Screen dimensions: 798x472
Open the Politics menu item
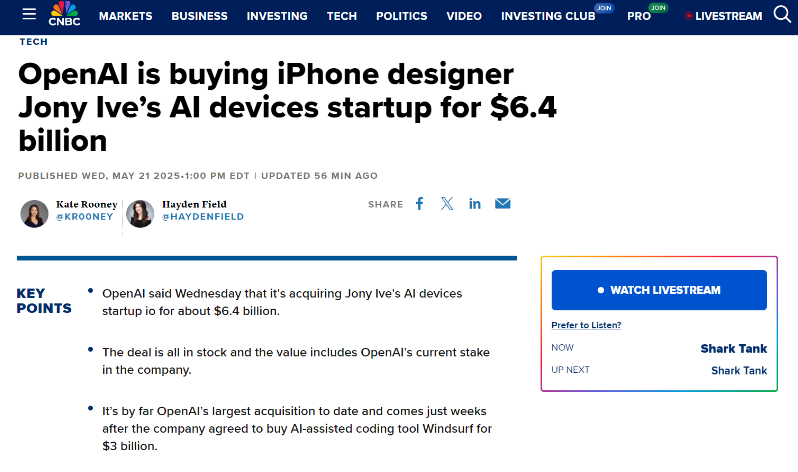pos(401,17)
